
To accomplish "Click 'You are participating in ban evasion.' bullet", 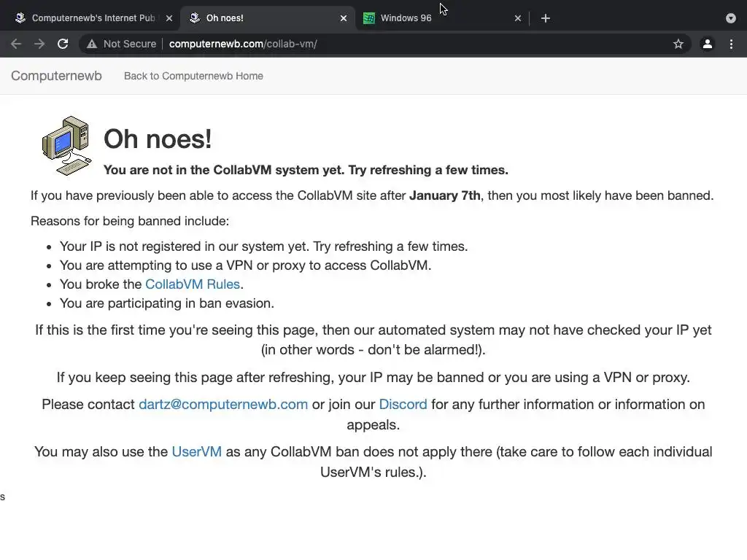I will (167, 303).
